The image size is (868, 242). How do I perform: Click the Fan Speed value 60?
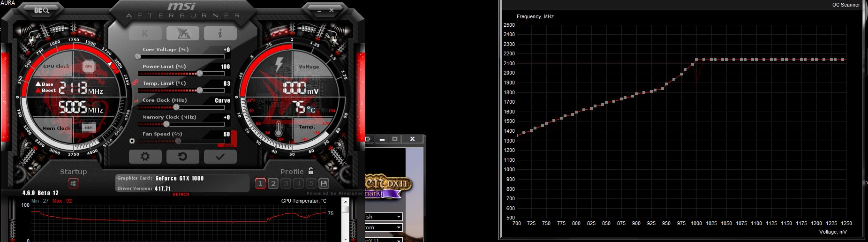tap(227, 134)
